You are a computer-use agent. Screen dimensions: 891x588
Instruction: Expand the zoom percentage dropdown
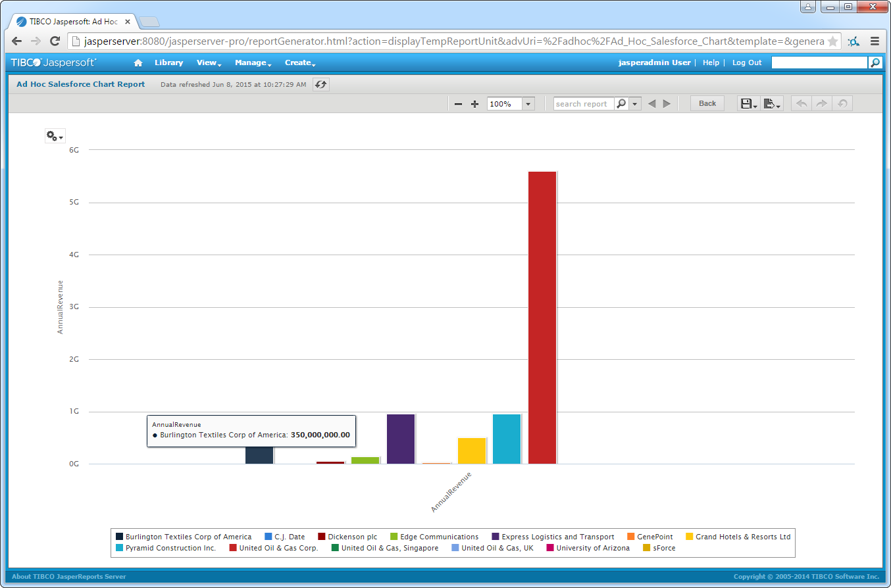coord(528,104)
